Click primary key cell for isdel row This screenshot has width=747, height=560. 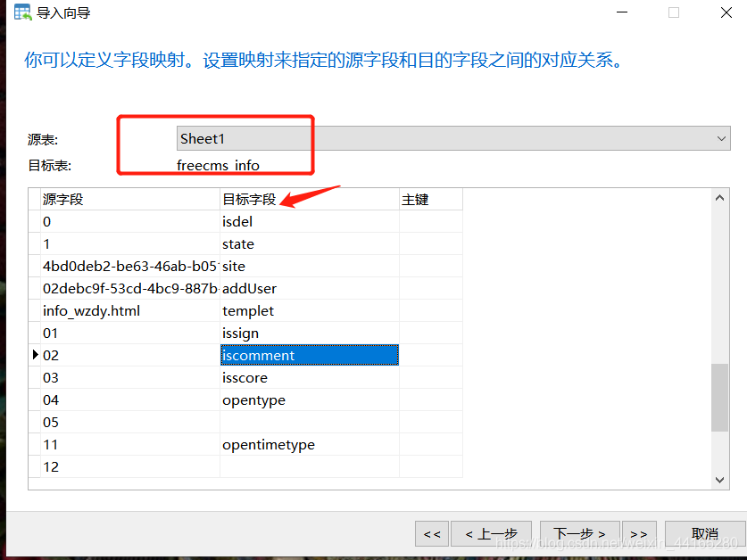[x=431, y=221]
